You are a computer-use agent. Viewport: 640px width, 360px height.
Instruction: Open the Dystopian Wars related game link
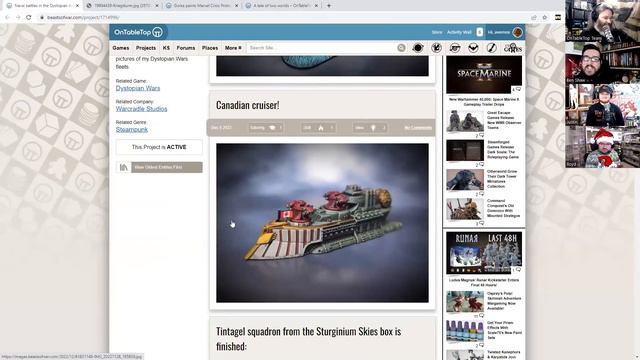[138, 88]
